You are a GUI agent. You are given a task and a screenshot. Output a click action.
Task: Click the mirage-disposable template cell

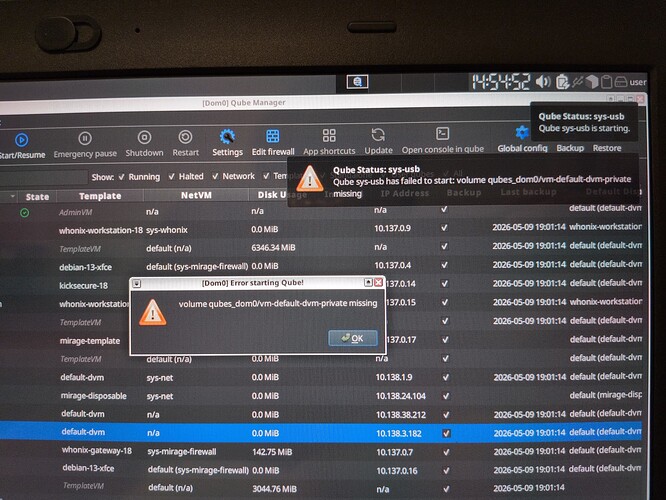coord(93,396)
